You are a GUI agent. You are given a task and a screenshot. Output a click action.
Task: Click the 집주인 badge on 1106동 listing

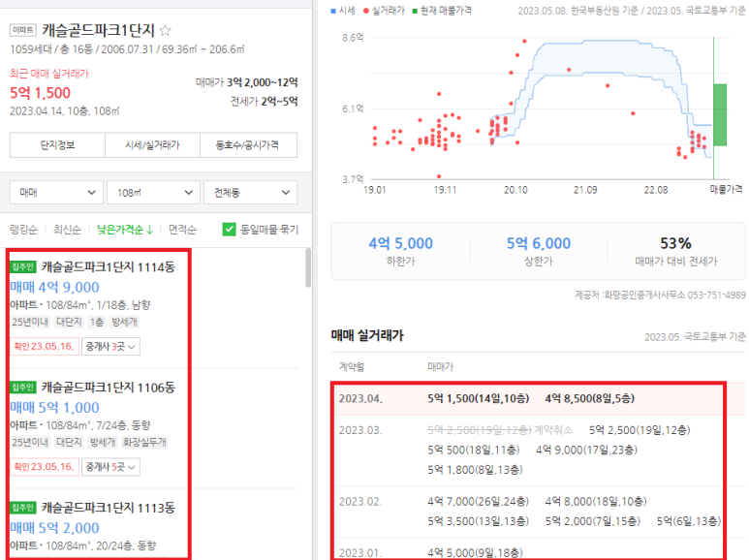(x=23, y=387)
